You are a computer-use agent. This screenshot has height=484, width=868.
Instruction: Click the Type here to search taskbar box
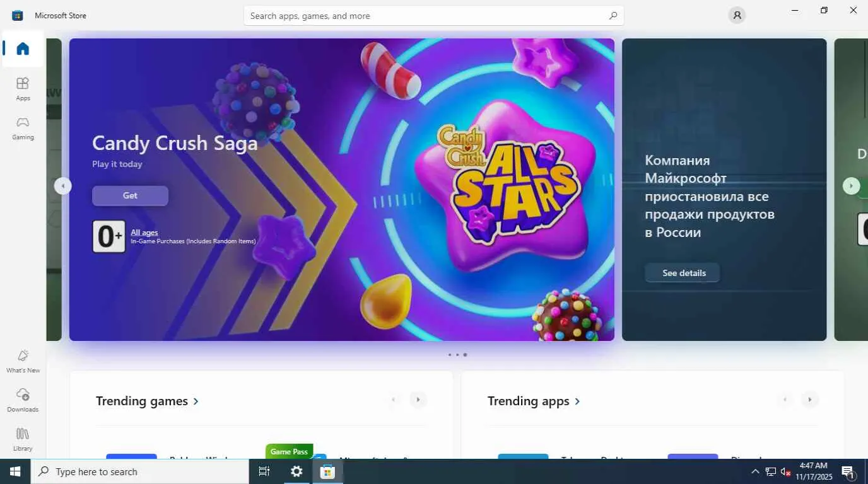(x=140, y=471)
